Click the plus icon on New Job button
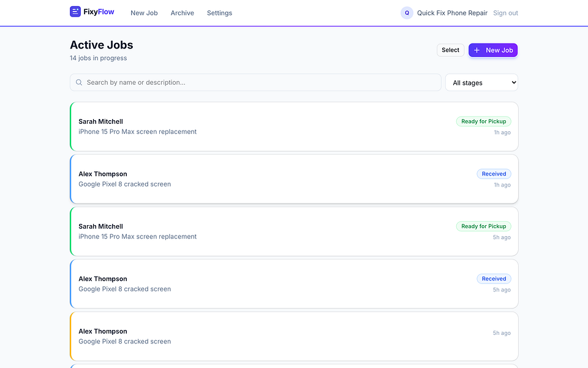Viewport: 588px width, 368px height. (x=477, y=50)
